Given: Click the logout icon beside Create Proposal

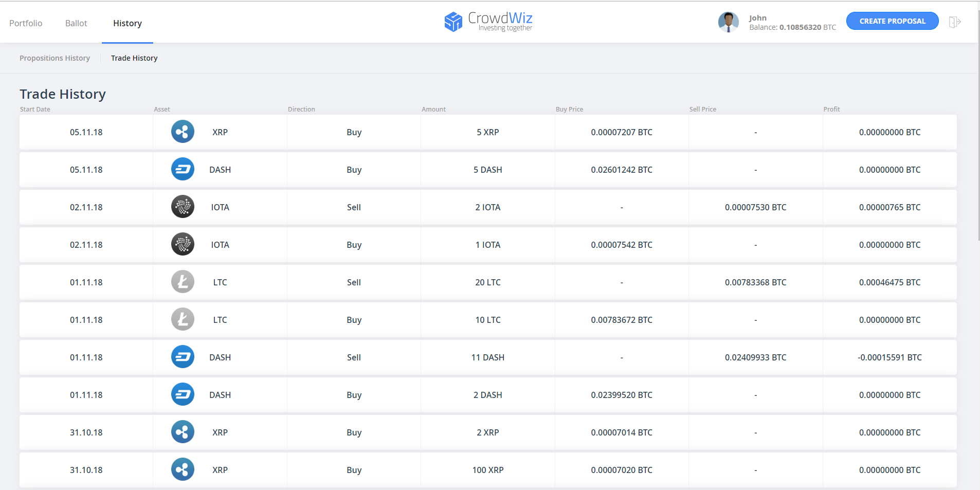Looking at the screenshot, I should click(x=955, y=22).
